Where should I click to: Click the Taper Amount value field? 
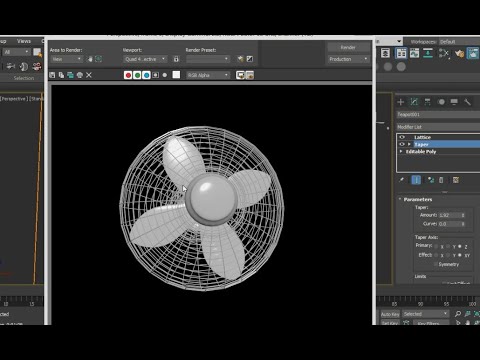pos(449,215)
